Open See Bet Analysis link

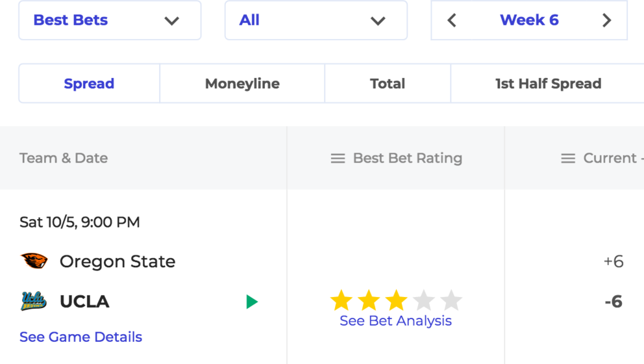[395, 321]
